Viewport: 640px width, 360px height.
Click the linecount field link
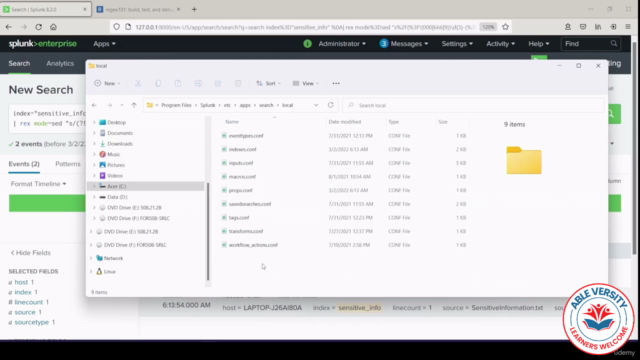pos(29,302)
